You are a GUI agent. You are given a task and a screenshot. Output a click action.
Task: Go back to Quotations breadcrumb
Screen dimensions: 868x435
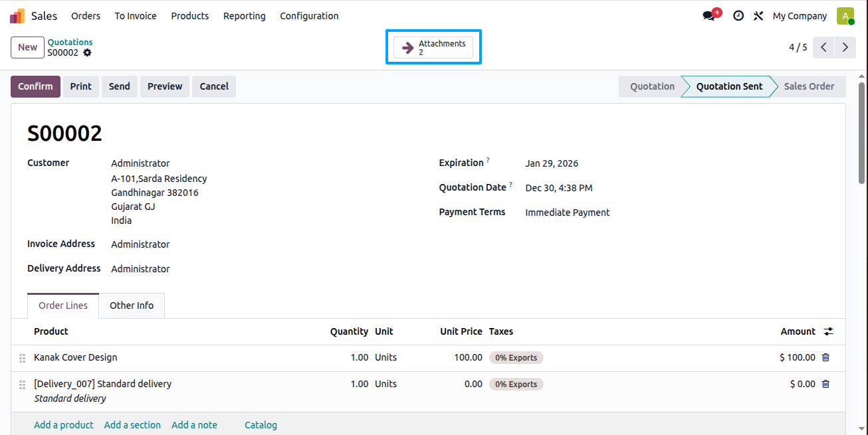click(70, 42)
